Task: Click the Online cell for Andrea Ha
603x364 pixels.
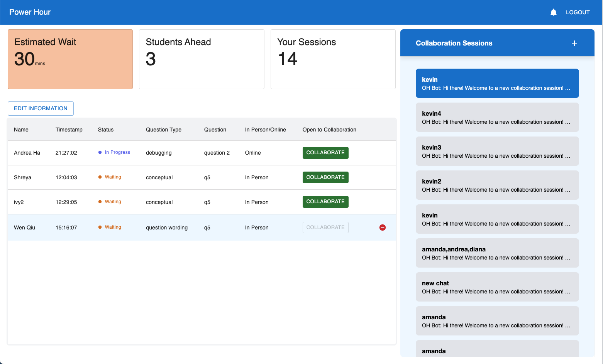Action: pyautogui.click(x=253, y=153)
